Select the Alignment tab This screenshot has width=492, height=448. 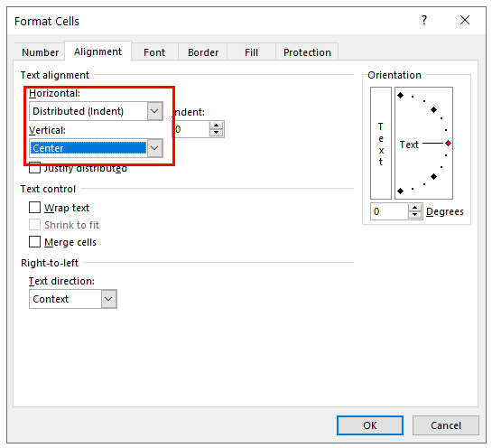97,51
